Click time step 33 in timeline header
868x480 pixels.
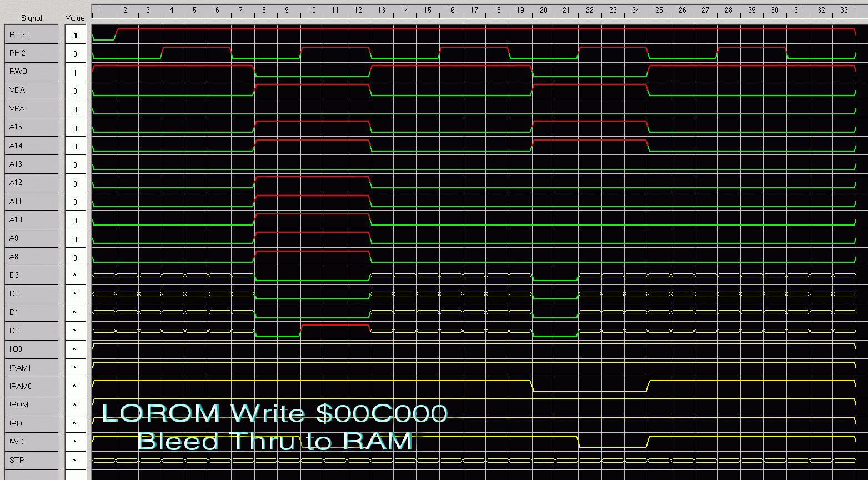coord(844,10)
